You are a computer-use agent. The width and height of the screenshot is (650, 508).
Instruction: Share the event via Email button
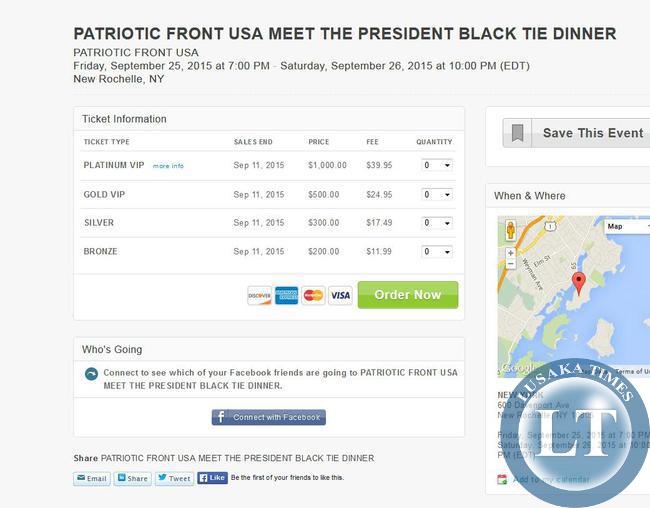92,479
